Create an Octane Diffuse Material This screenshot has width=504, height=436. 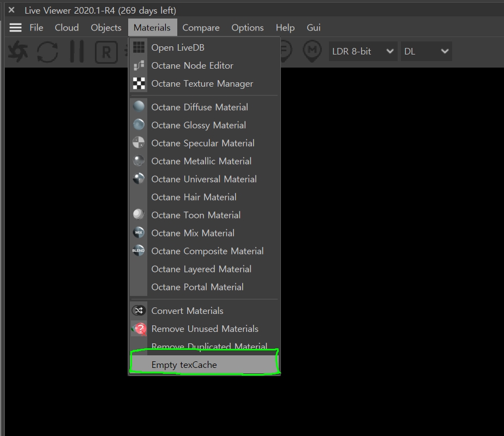pyautogui.click(x=204, y=107)
